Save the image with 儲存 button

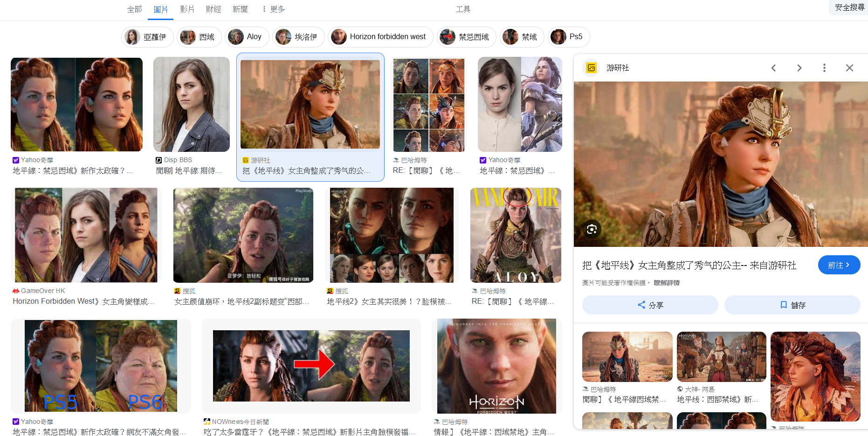point(792,305)
